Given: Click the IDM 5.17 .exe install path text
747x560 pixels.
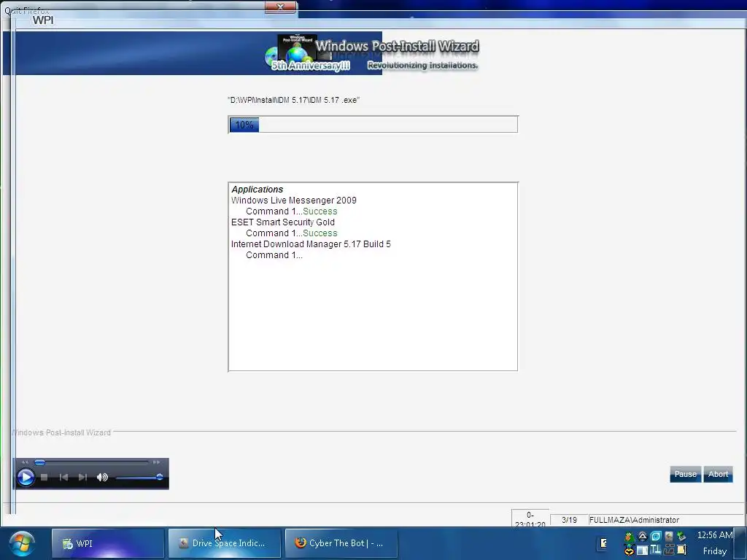Looking at the screenshot, I should pyautogui.click(x=293, y=100).
